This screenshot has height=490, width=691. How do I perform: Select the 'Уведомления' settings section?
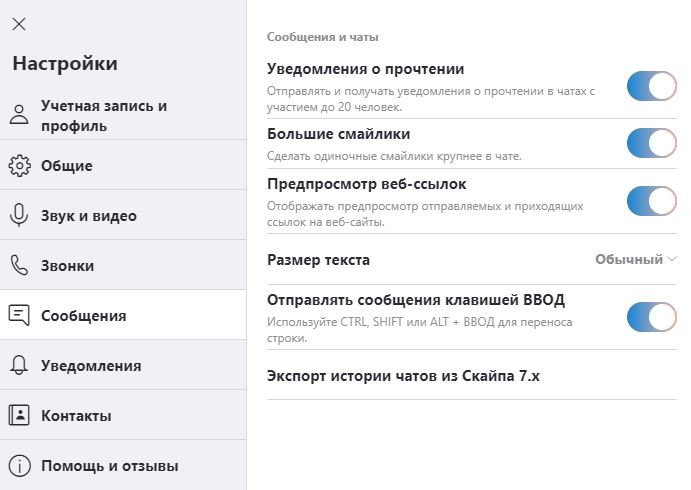coord(90,366)
